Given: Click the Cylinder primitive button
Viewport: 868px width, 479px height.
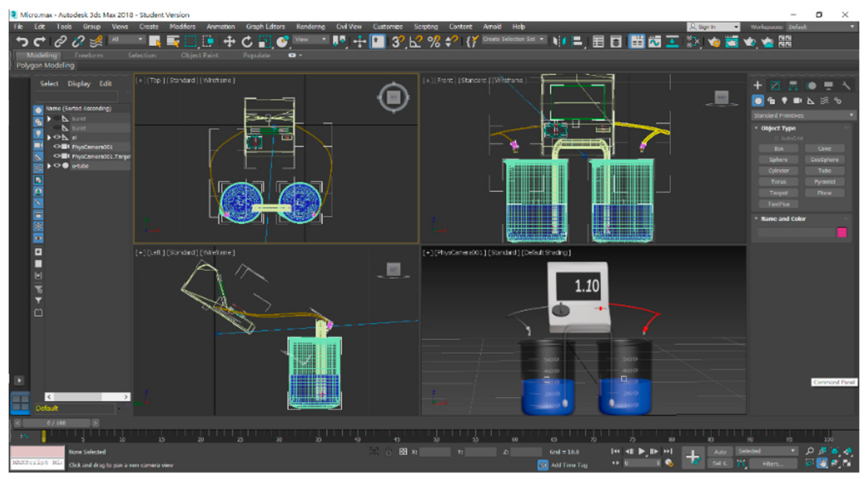Looking at the screenshot, I should pos(778,171).
